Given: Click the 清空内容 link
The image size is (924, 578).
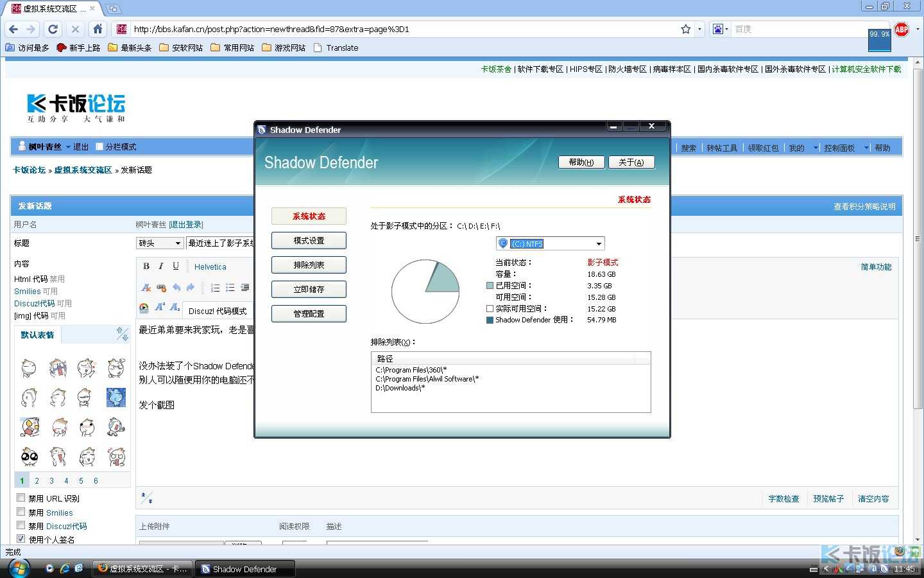Looking at the screenshot, I should 873,498.
